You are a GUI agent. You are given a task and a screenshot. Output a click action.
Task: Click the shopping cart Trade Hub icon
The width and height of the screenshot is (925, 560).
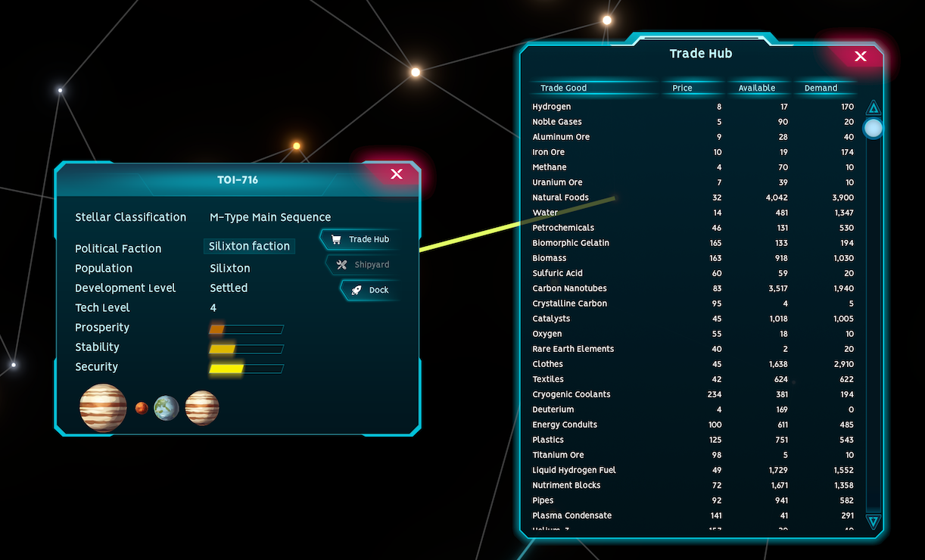[x=336, y=240]
